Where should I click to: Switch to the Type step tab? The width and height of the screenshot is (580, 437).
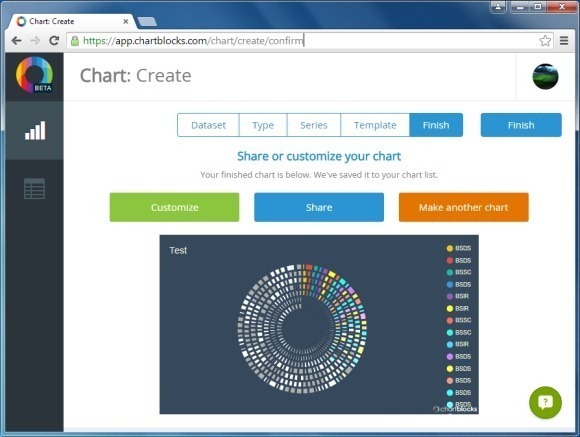coord(263,125)
